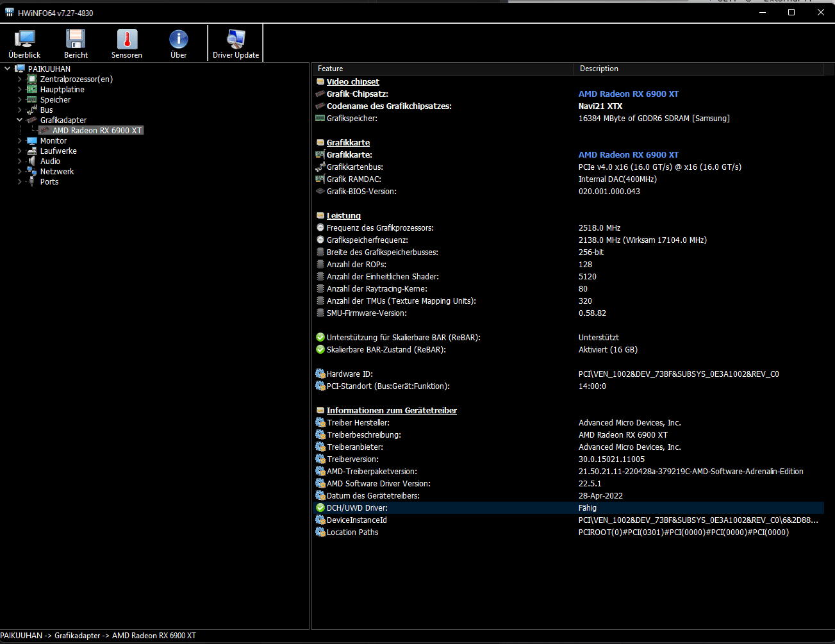Click the check icon for Skalierbare BAR-Zustand
Screen dimensions: 835x644
click(x=320, y=349)
